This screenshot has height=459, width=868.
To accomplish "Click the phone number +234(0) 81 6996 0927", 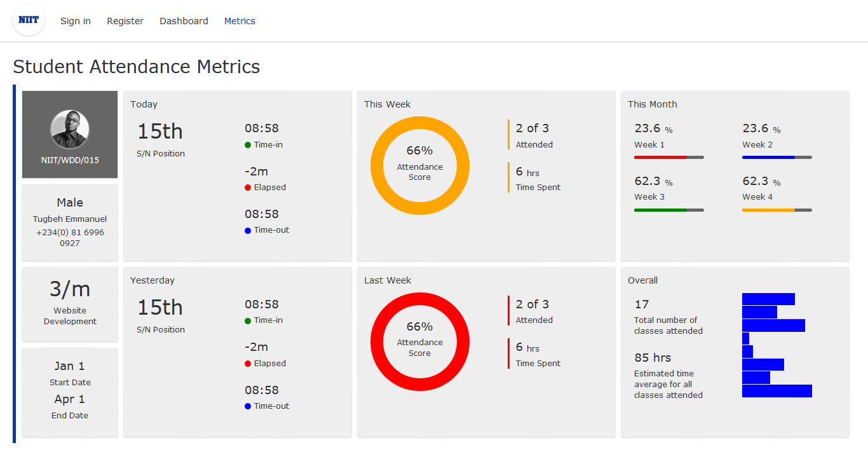I will tap(70, 238).
